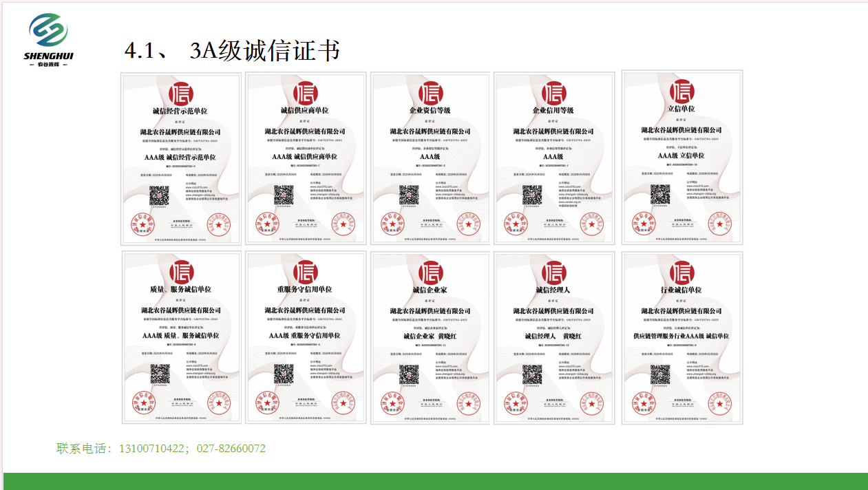Click text AAA级 重服务守信用单位
This screenshot has height=490, width=868.
point(305,336)
